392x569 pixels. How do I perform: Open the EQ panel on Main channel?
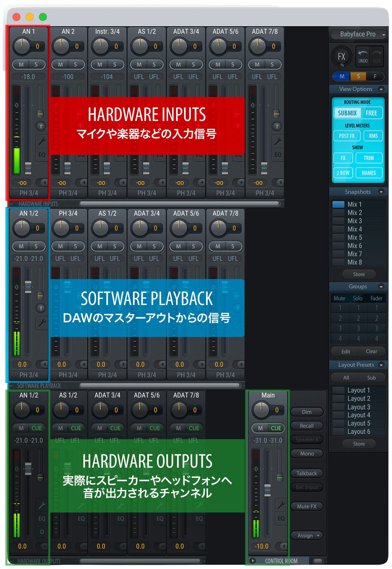click(x=281, y=518)
